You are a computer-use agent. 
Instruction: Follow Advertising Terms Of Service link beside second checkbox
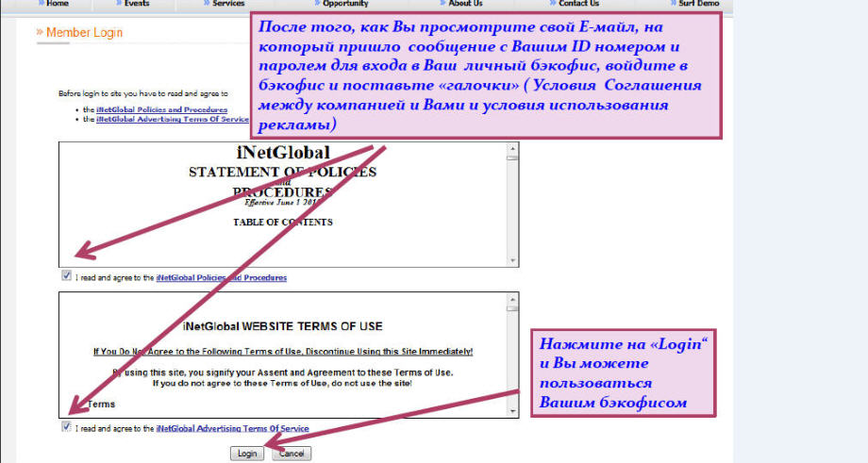pyautogui.click(x=232, y=429)
